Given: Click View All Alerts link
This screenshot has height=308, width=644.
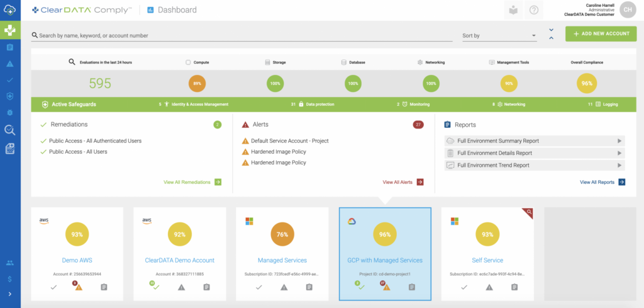Looking at the screenshot, I should click(403, 182).
